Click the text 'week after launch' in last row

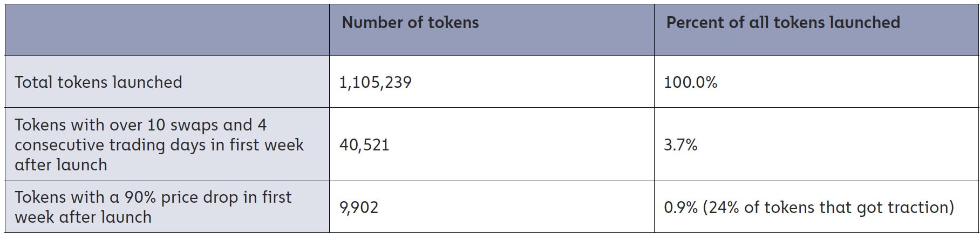point(83,217)
